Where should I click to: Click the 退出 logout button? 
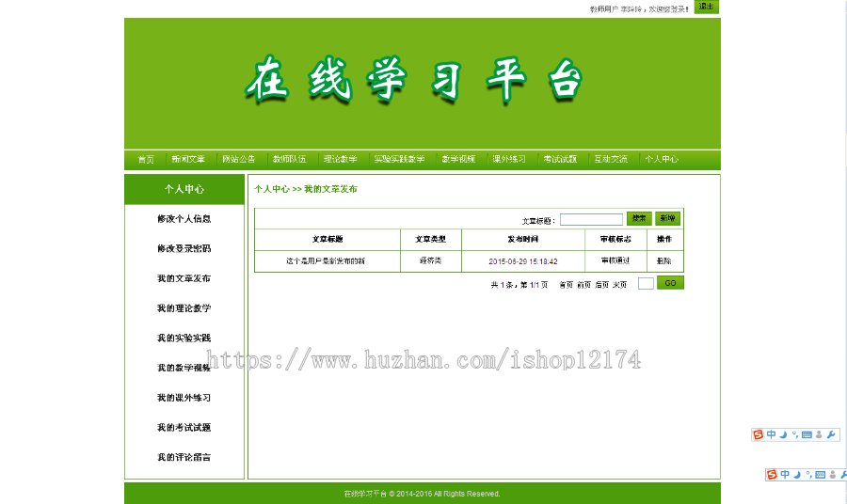(x=707, y=7)
